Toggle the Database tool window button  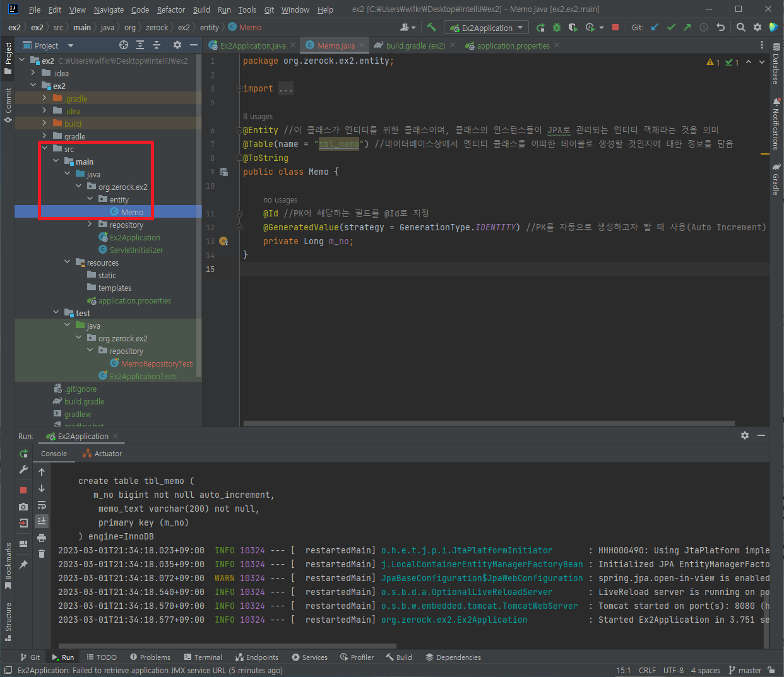click(776, 64)
